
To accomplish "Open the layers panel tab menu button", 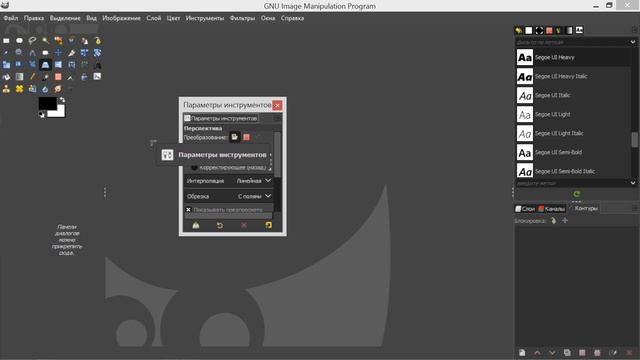I will 634,208.
